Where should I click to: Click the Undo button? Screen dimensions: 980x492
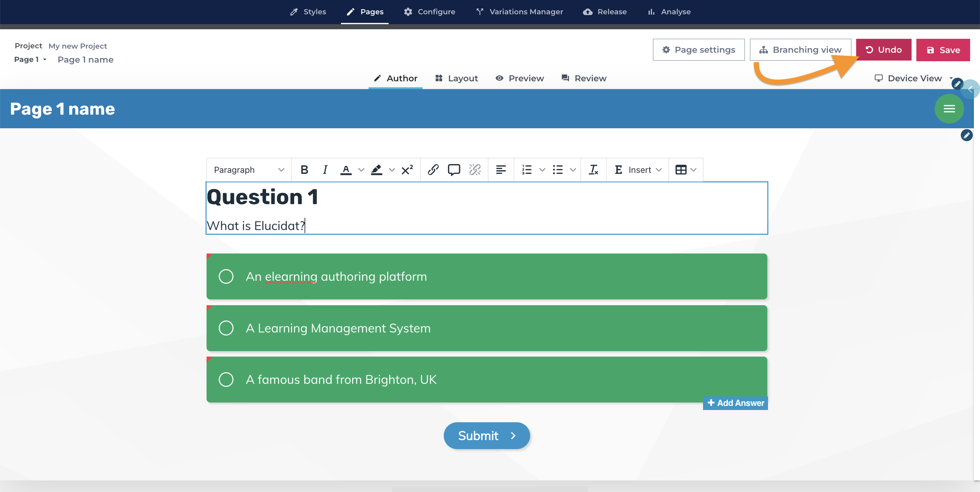coord(883,50)
